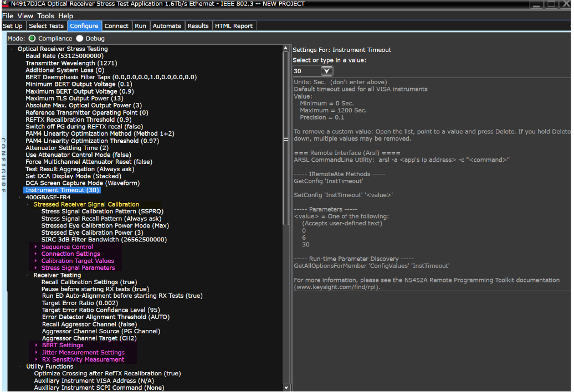The image size is (574, 392).
Task: Switch to the Select Tests tab
Action: click(x=47, y=26)
